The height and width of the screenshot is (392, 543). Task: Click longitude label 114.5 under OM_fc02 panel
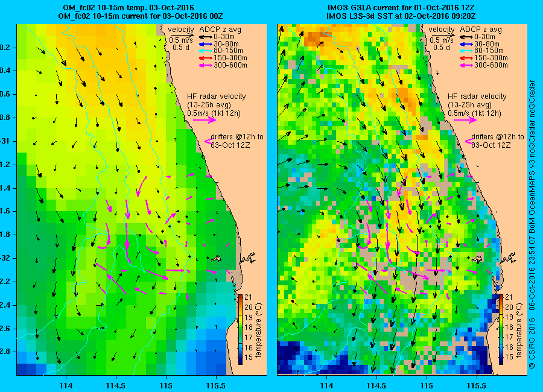pos(116,385)
